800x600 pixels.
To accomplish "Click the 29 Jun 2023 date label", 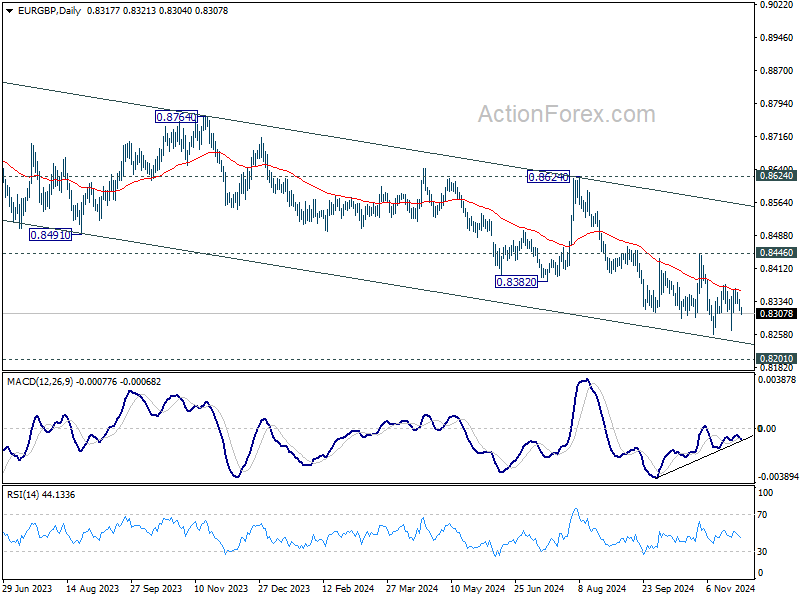I will point(28,588).
